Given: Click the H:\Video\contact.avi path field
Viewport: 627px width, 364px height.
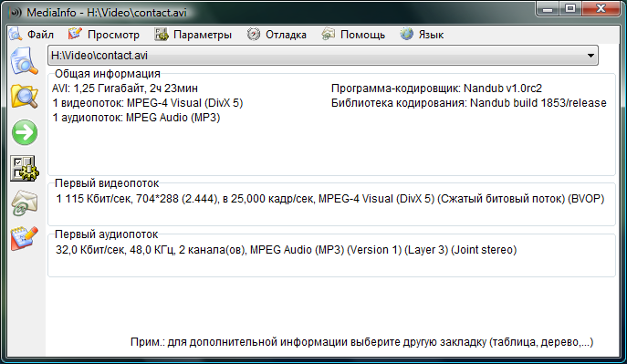Looking at the screenshot, I should (323, 56).
